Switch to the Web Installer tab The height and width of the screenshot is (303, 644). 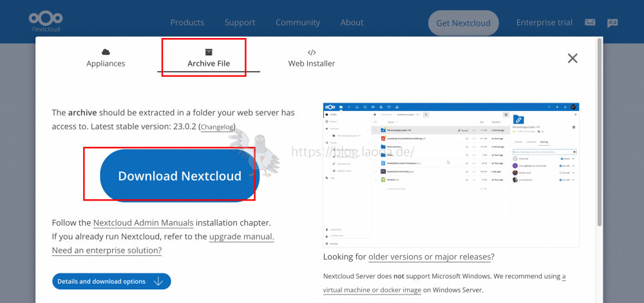pos(312,59)
